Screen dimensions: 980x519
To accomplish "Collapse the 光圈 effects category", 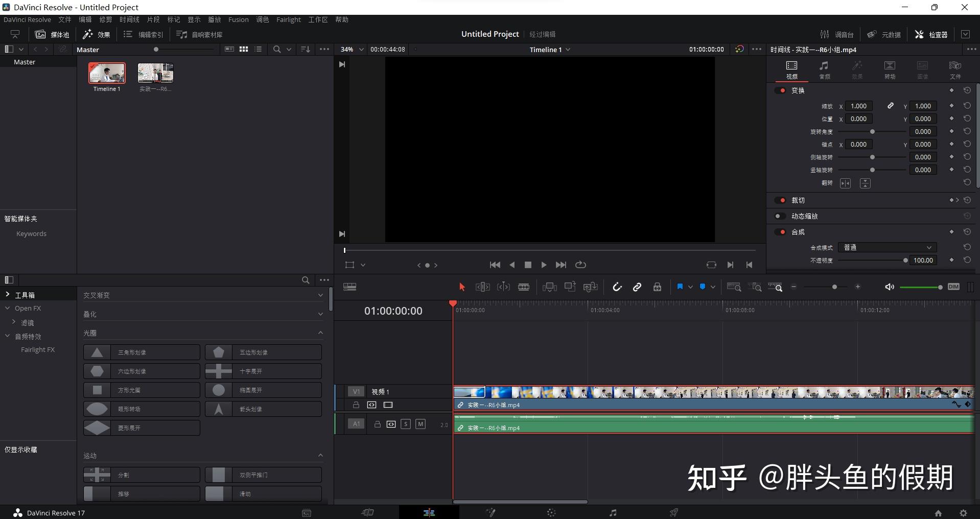I will (320, 333).
